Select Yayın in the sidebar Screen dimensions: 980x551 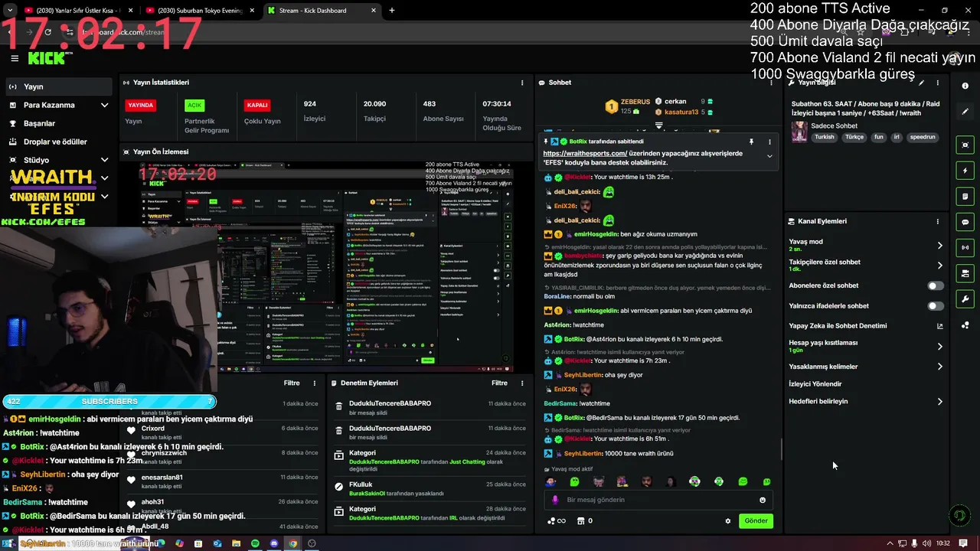(x=58, y=86)
